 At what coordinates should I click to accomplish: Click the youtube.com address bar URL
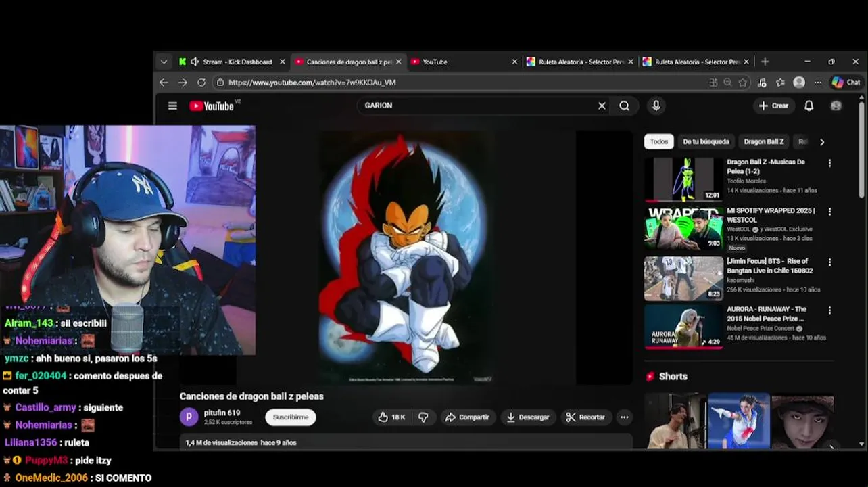pyautogui.click(x=312, y=83)
